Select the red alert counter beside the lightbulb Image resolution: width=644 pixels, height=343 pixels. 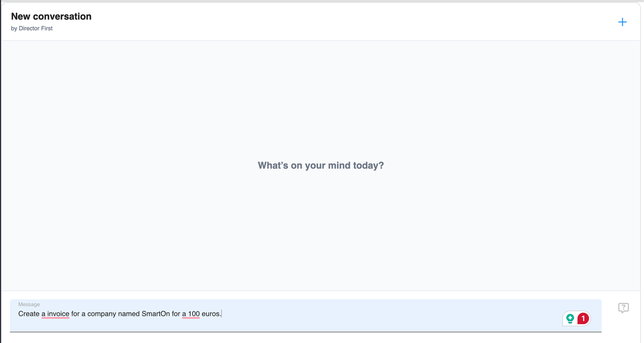click(x=583, y=318)
